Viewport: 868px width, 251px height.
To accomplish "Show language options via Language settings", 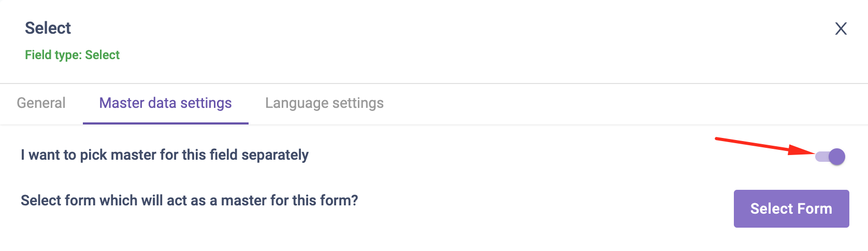I will [x=324, y=103].
